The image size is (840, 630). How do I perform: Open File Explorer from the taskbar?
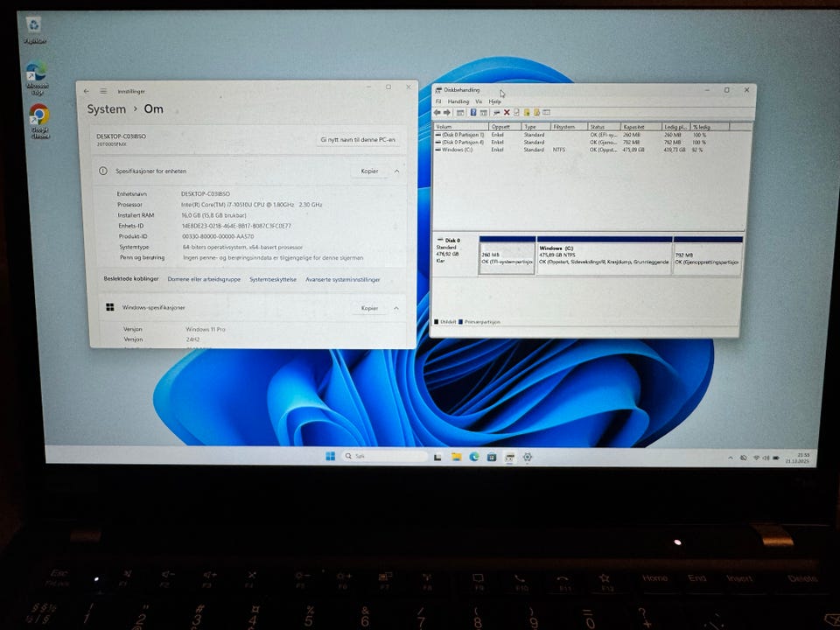[456, 457]
